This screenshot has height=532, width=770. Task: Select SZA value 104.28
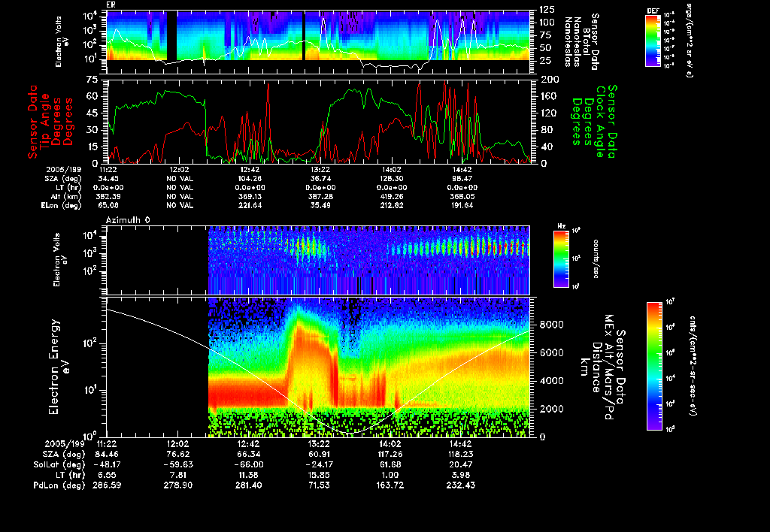pyautogui.click(x=250, y=179)
